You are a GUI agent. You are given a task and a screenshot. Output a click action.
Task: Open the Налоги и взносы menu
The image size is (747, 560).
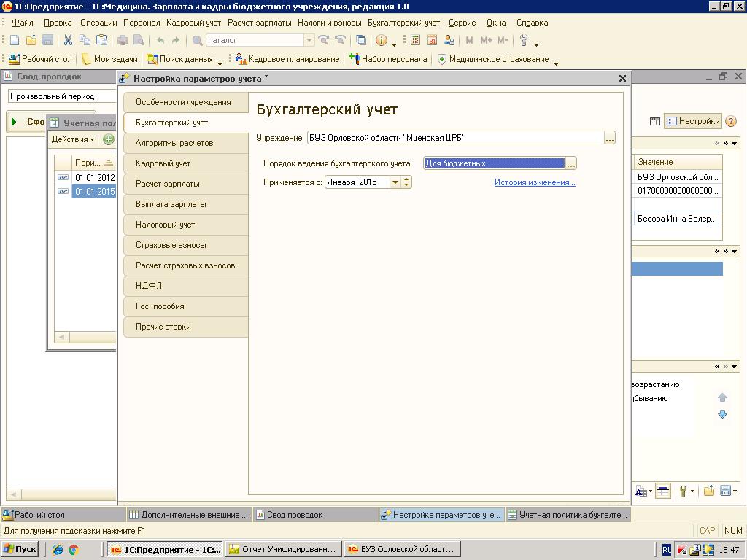[x=329, y=23]
